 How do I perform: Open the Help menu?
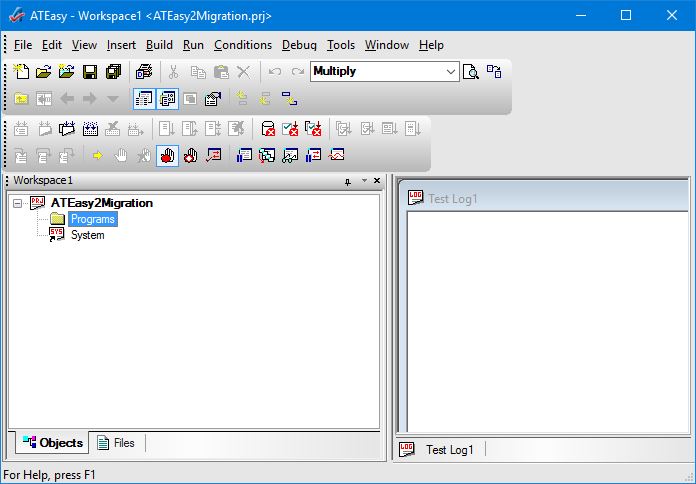click(x=431, y=45)
